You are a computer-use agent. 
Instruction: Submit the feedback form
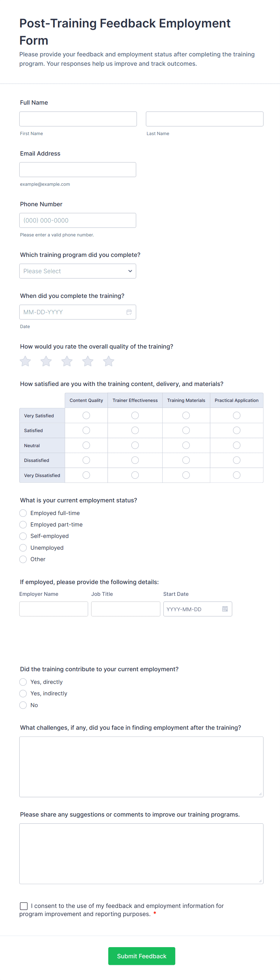coord(141,956)
